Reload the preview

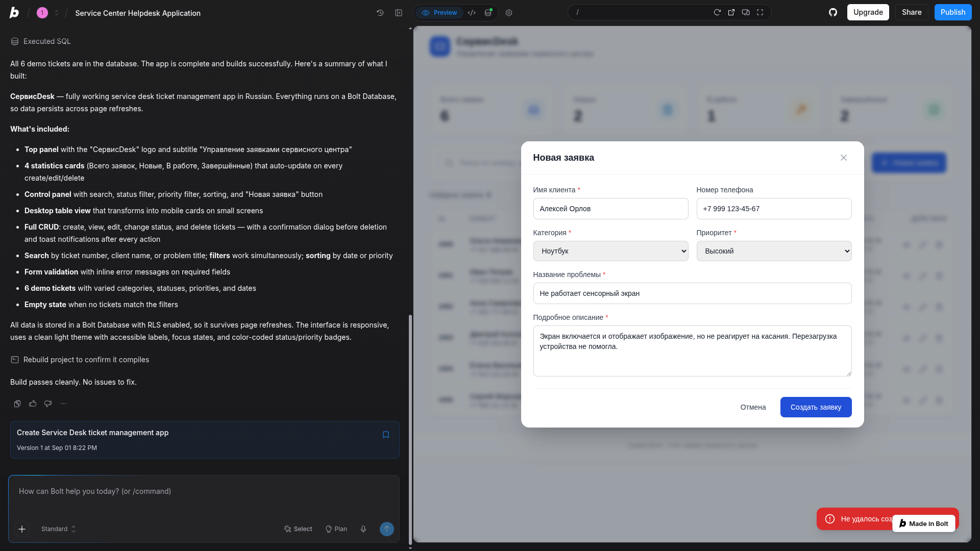(717, 12)
